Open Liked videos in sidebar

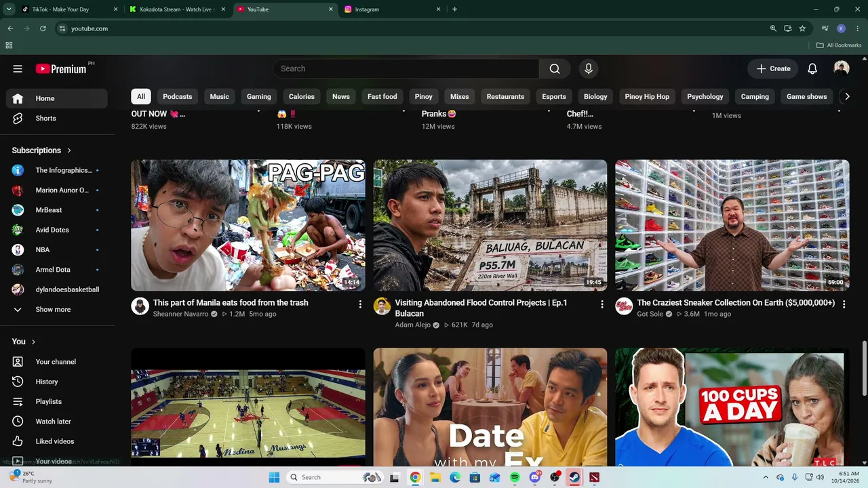click(57, 441)
